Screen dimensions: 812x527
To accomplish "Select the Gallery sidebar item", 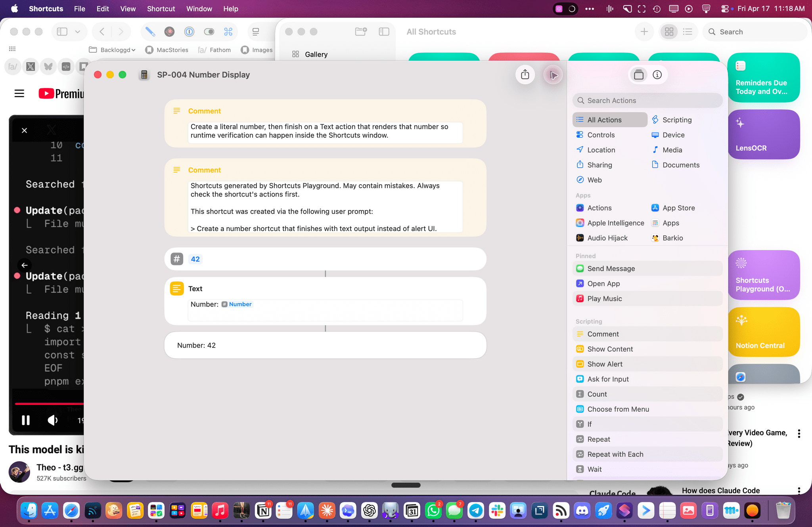I will (x=316, y=54).
